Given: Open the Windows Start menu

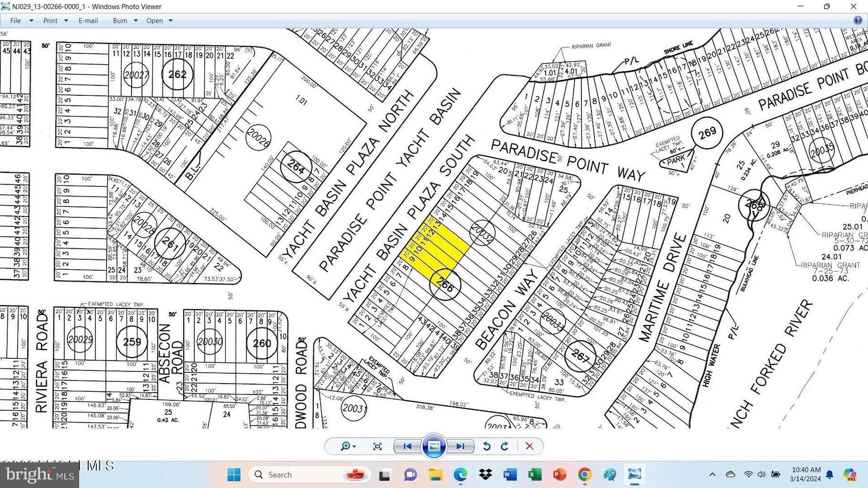Looking at the screenshot, I should pyautogui.click(x=234, y=475).
